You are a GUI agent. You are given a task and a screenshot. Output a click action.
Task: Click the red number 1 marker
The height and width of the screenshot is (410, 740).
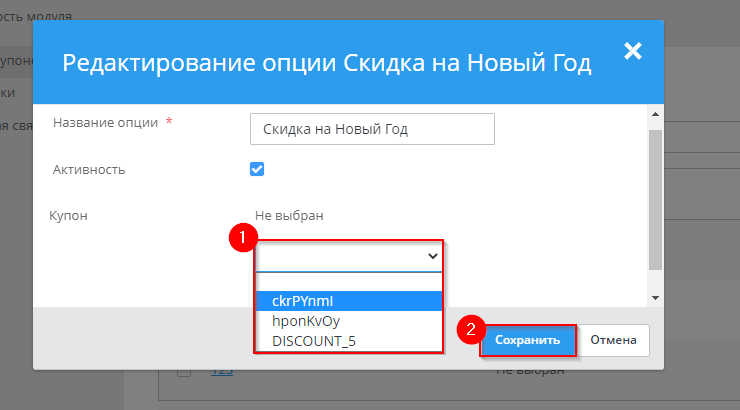point(240,240)
